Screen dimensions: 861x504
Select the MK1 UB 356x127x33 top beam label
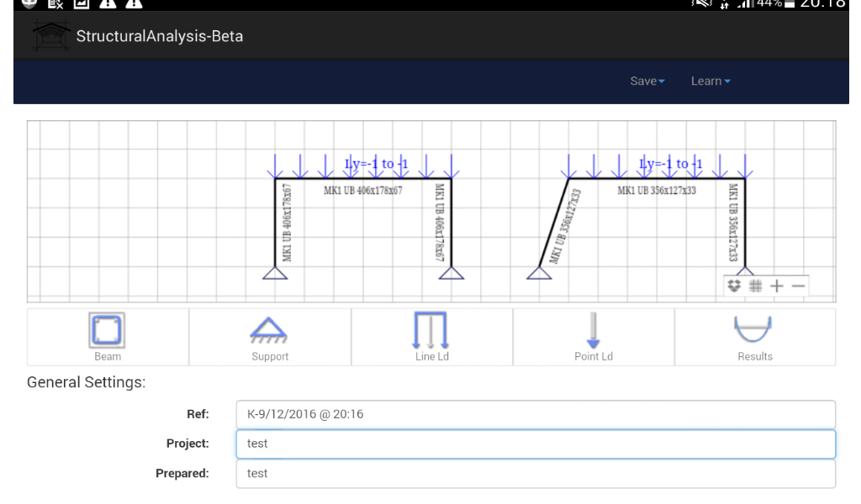click(x=657, y=191)
